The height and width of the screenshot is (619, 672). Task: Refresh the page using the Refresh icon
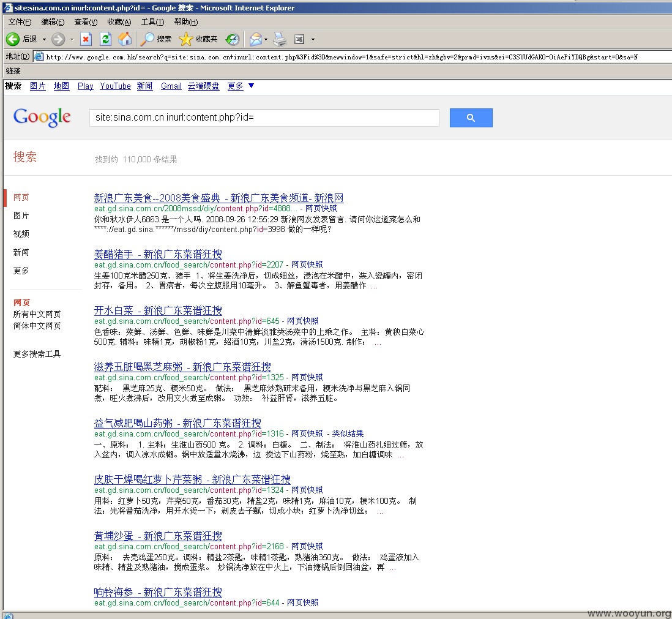pos(105,39)
